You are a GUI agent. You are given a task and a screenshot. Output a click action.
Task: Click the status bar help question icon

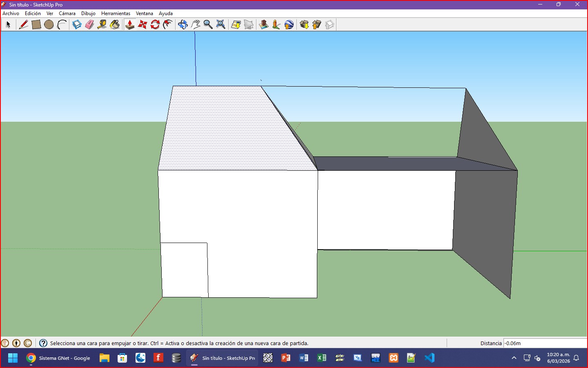coord(43,343)
